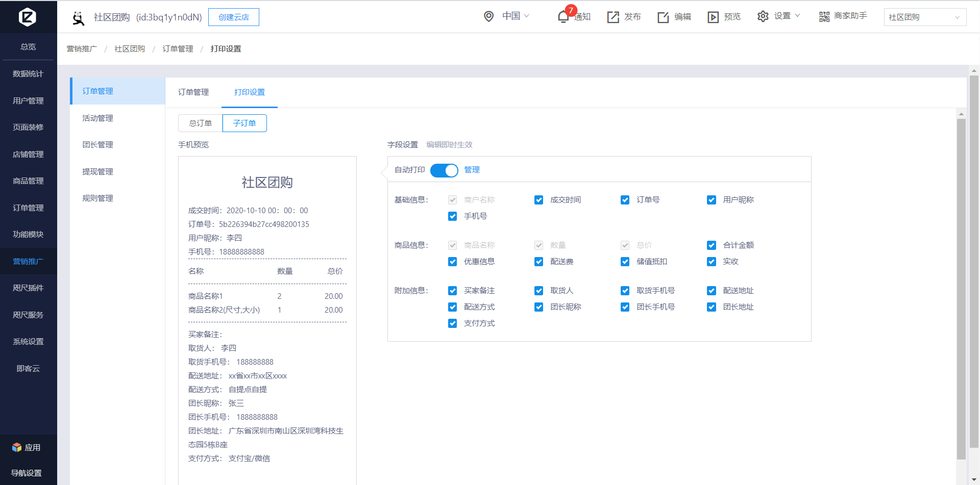Screen dimensions: 980x485
Task: Open 用户管理 in the dark sidebar
Action: [x=29, y=101]
